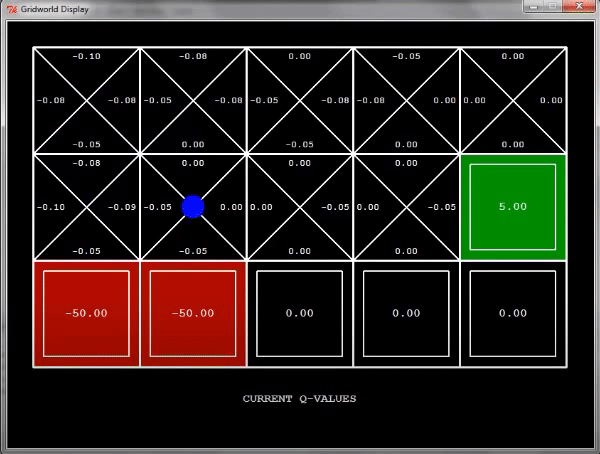The height and width of the screenshot is (454, 600).
Task: Click center of the cell directly left of green cell
Action: [x=406, y=207]
